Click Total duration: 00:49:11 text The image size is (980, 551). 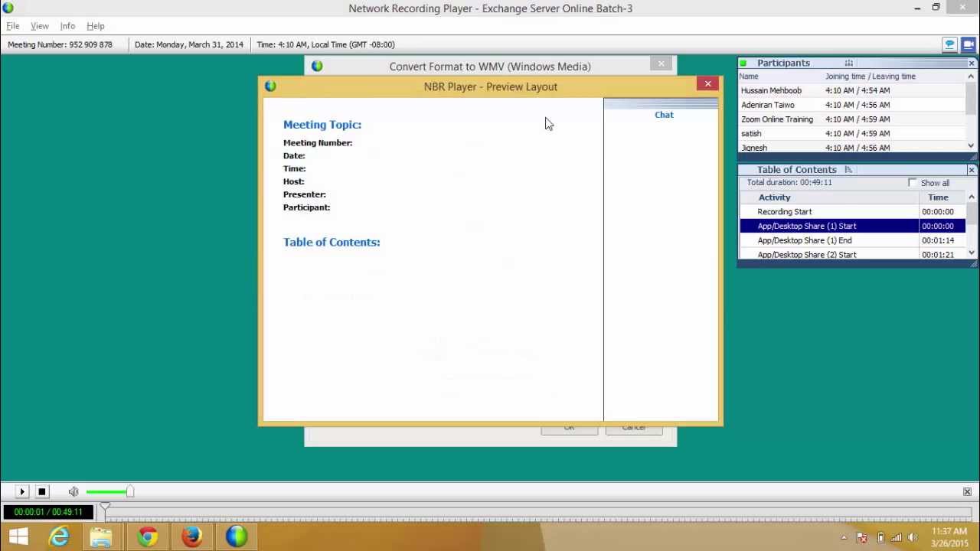pyautogui.click(x=789, y=183)
